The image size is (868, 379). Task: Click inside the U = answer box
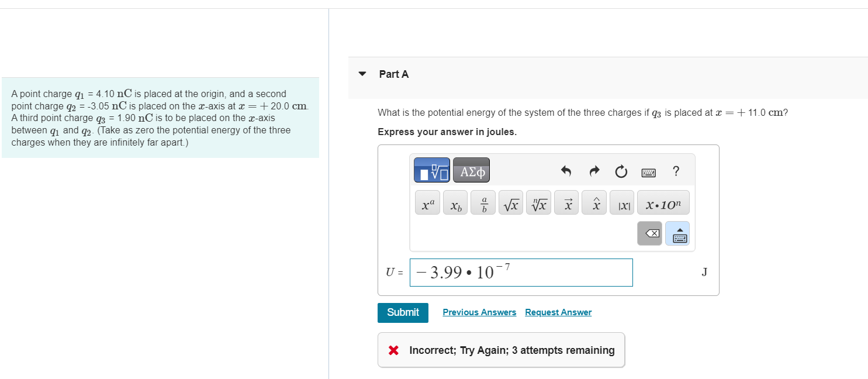520,272
